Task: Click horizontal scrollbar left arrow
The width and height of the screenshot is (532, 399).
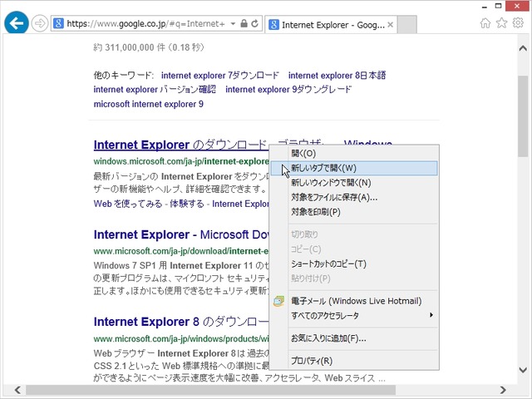Action: [x=17, y=390]
